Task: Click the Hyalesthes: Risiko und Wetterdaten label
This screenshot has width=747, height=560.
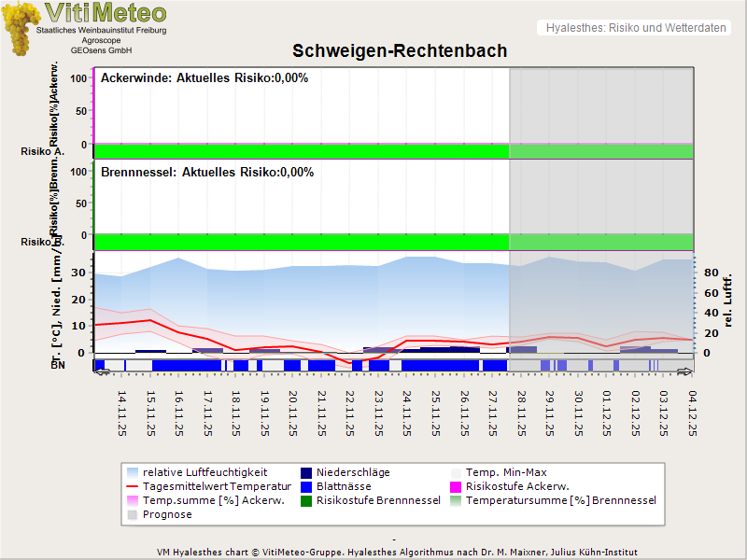Action: pyautogui.click(x=635, y=28)
